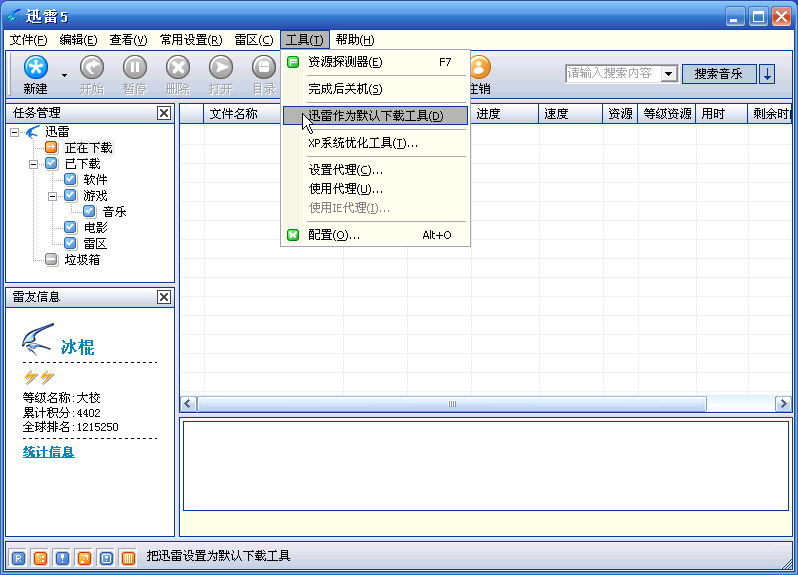Click the username 冰棍

point(77,347)
